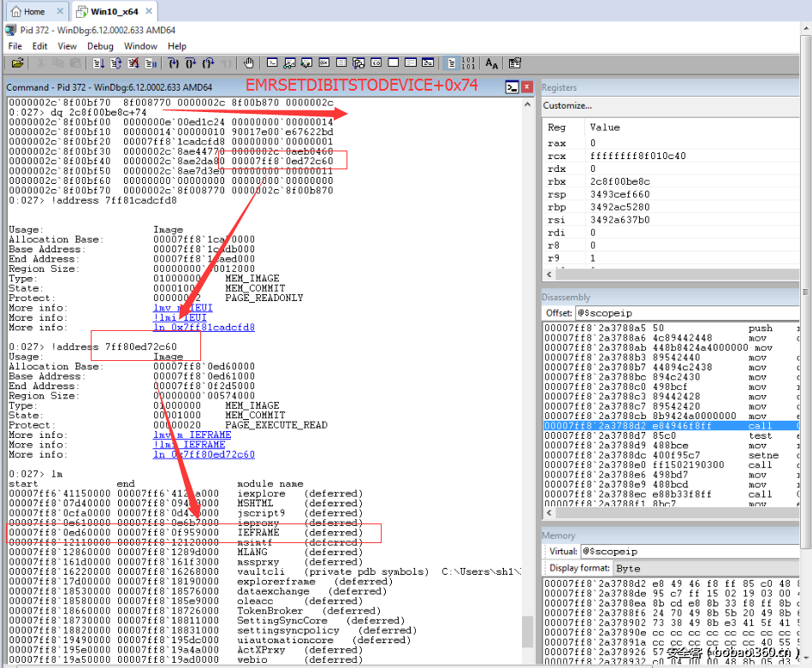The height and width of the screenshot is (668, 812).
Task: Open the Registers window toolbar icon
Action: (323, 62)
